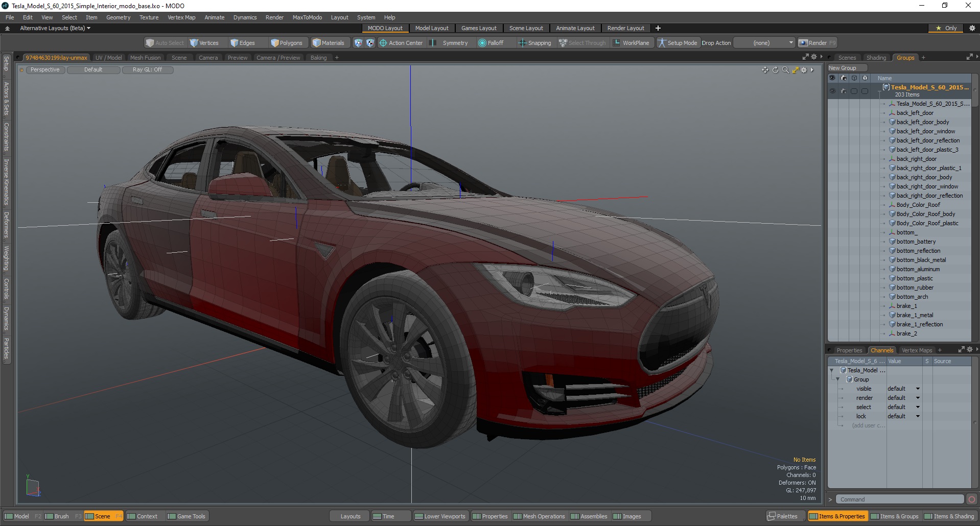Viewport: 980px width, 526px height.
Task: Open Action Center options
Action: 401,43
